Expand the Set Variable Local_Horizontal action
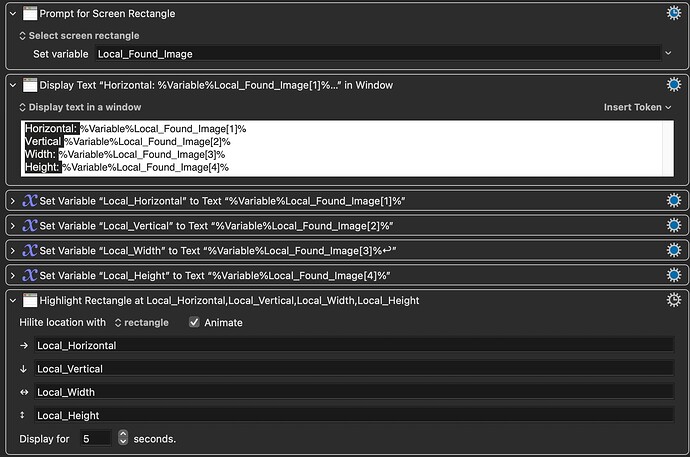The width and height of the screenshot is (690, 457). point(11,201)
